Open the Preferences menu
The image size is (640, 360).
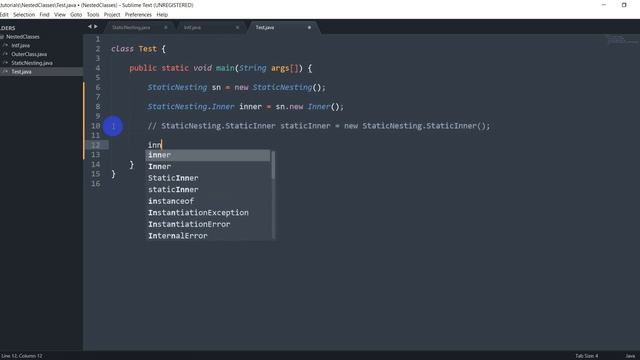138,14
